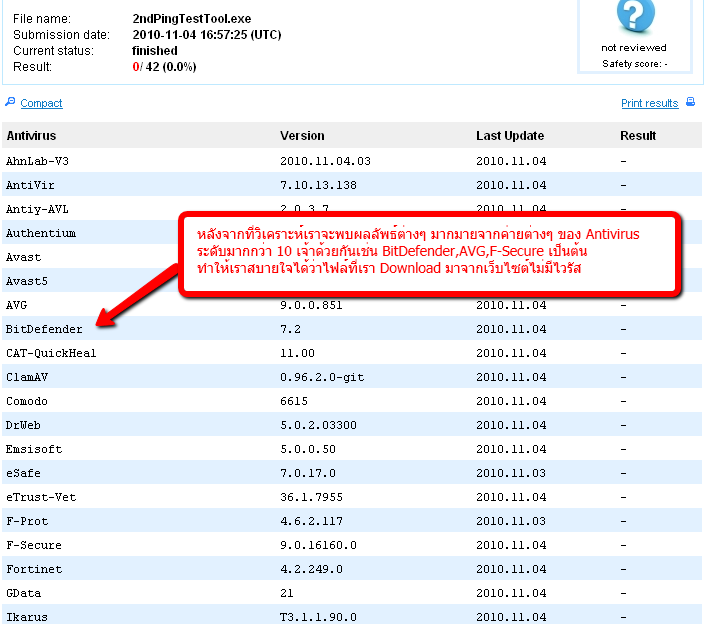This screenshot has width=706, height=624.
Task: Click DrWeb version 5.0.2.03300
Action: pos(318,425)
